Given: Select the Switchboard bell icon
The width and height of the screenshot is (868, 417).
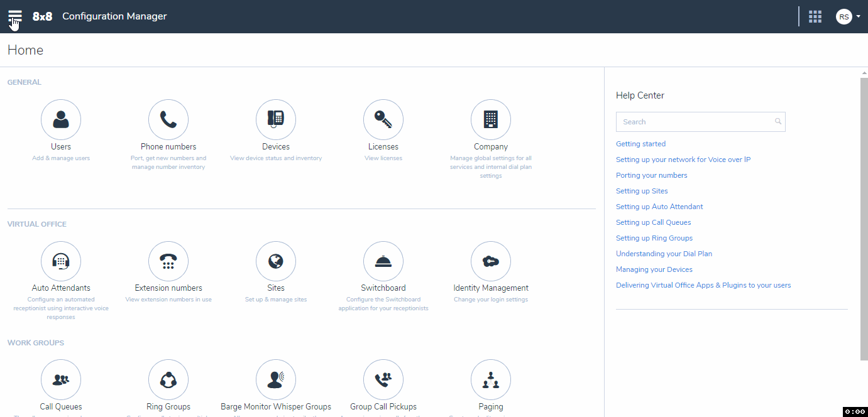Looking at the screenshot, I should coord(383,261).
